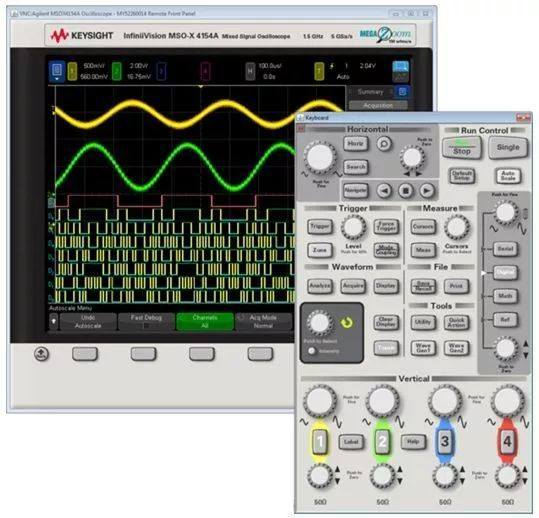This screenshot has height=518, width=539.
Task: Select Channels All softkey menu item
Action: pyautogui.click(x=205, y=321)
